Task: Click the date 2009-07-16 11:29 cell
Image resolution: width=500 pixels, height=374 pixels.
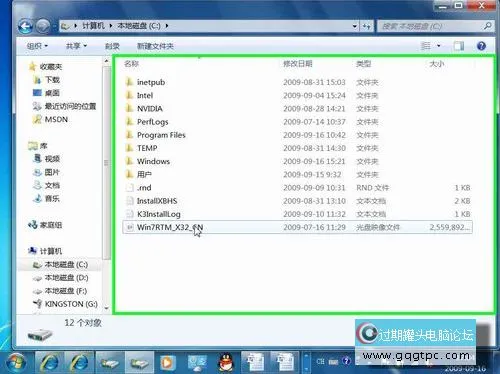Action: click(314, 227)
